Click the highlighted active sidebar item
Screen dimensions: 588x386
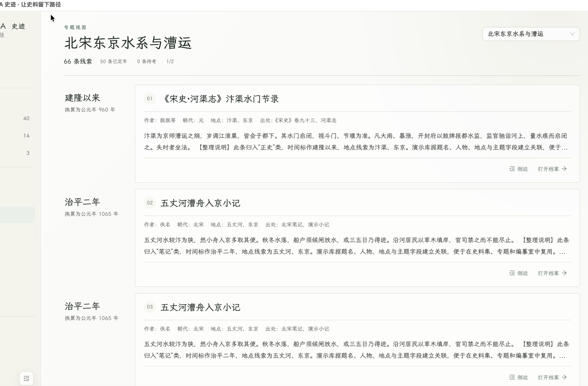(17, 215)
